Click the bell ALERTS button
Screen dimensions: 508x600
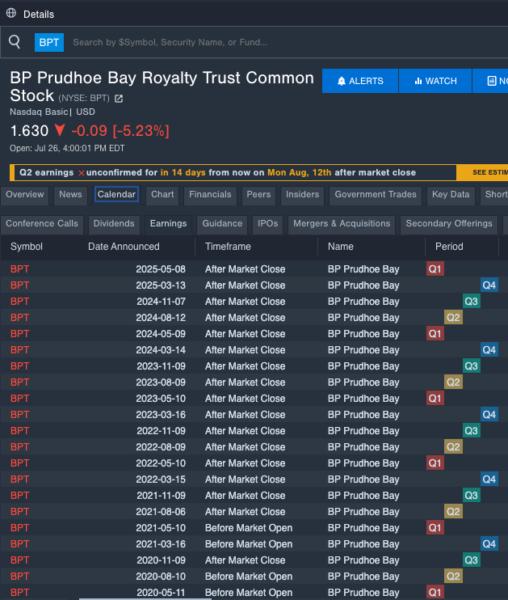pyautogui.click(x=360, y=81)
